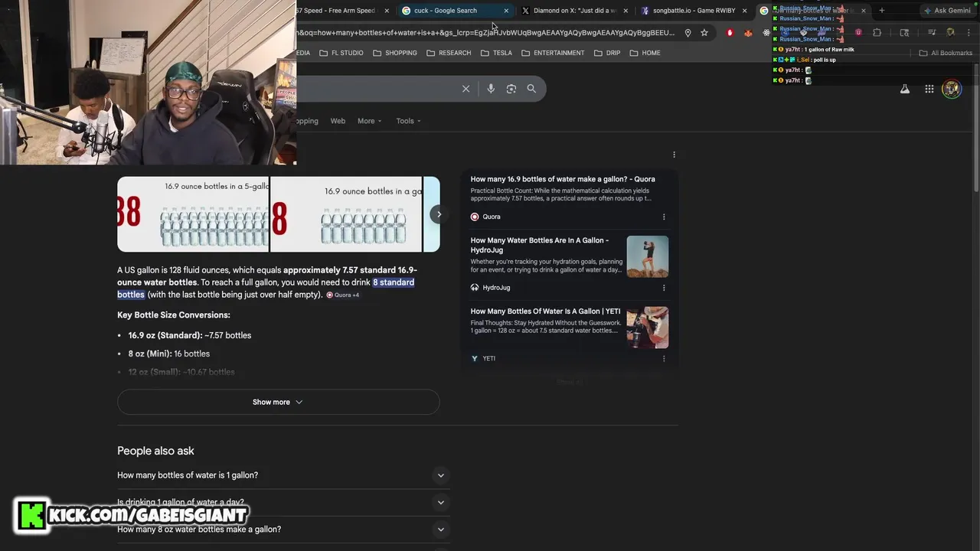Screen dimensions: 980x551
Task: Open the Chrome profile avatar in the toolbar
Action: (950, 33)
